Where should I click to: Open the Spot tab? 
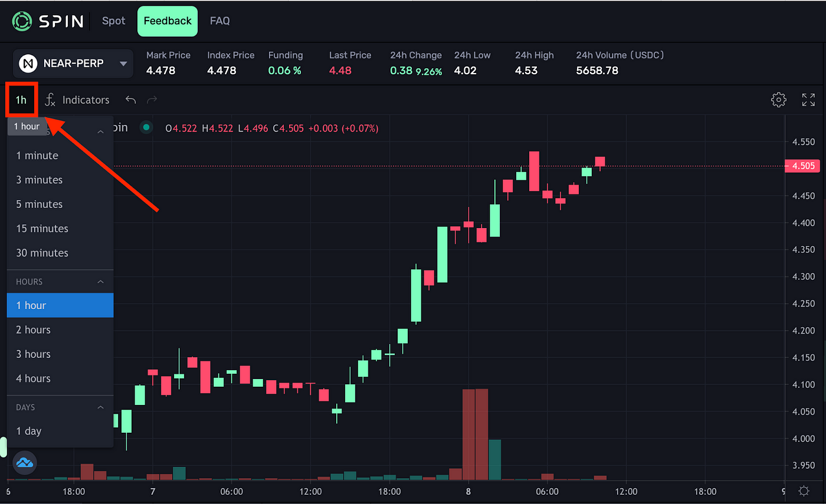(x=113, y=21)
